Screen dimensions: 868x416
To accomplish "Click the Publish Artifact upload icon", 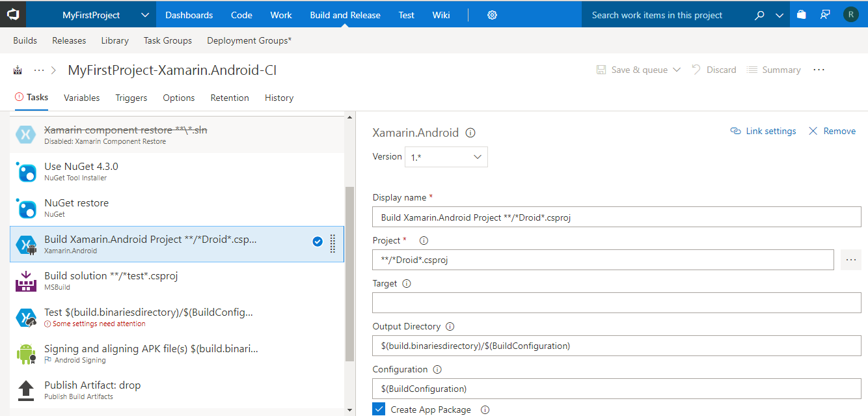I will [x=26, y=391].
